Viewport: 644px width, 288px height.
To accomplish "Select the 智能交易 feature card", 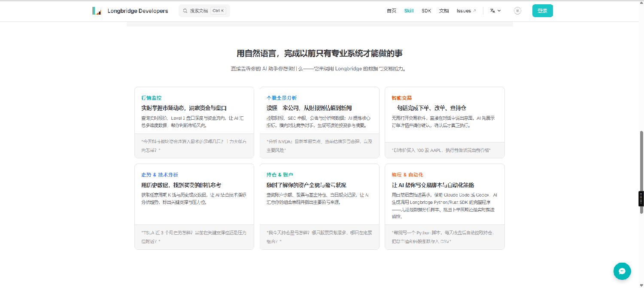I will click(444, 122).
